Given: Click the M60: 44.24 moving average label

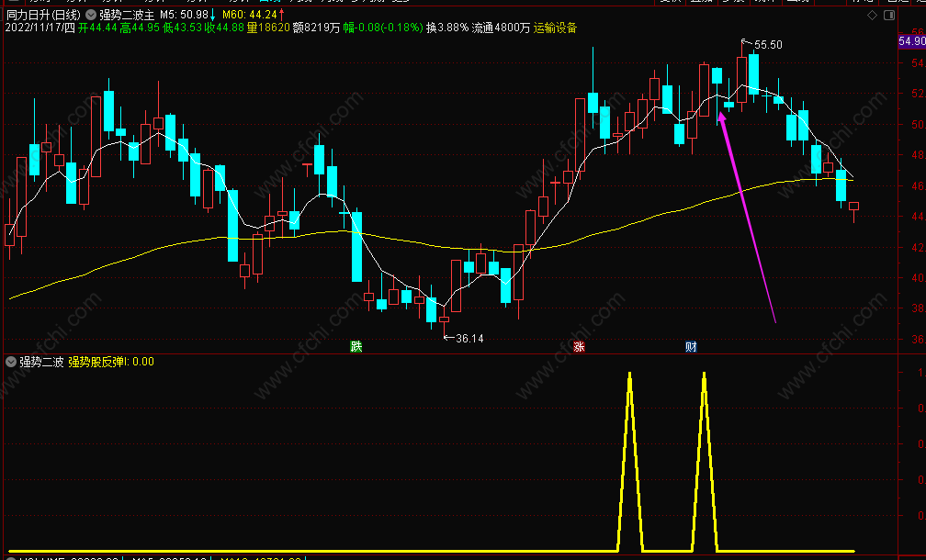Looking at the screenshot, I should [249, 15].
